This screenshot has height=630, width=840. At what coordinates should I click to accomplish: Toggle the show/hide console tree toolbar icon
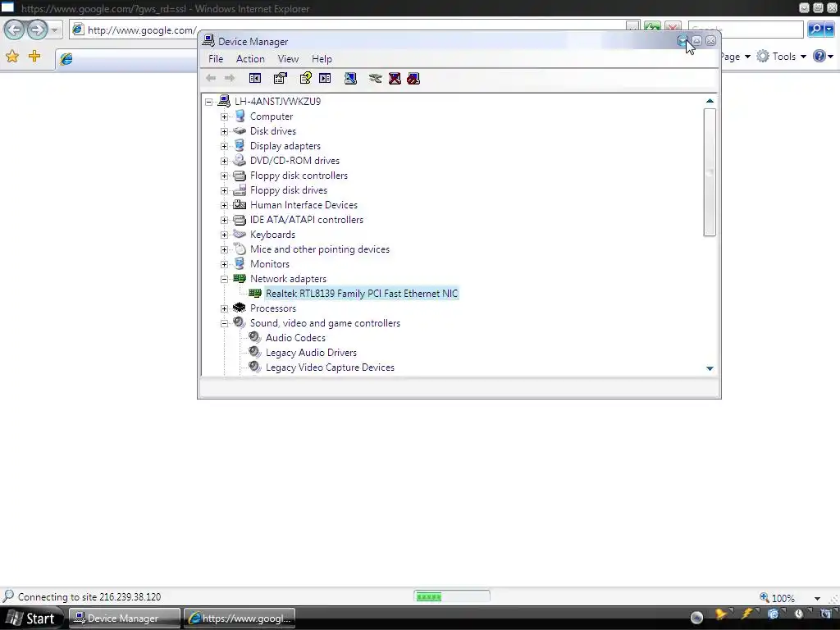(x=255, y=78)
